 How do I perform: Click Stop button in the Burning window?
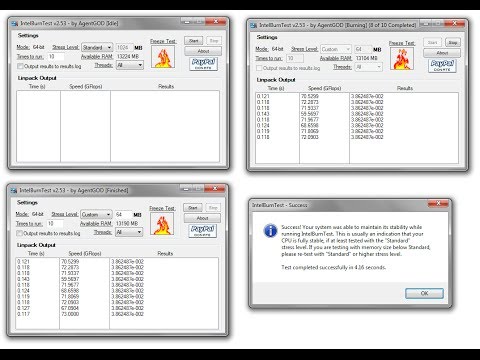pos(453,43)
